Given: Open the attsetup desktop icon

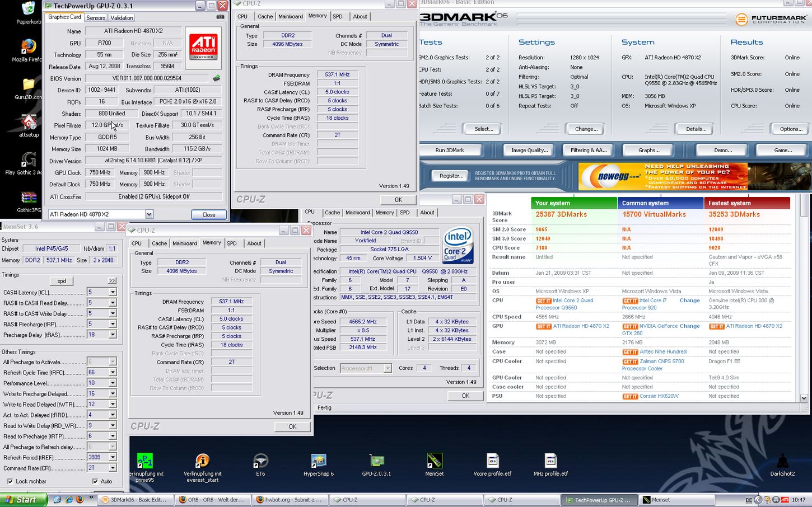Looking at the screenshot, I should click(x=28, y=121).
